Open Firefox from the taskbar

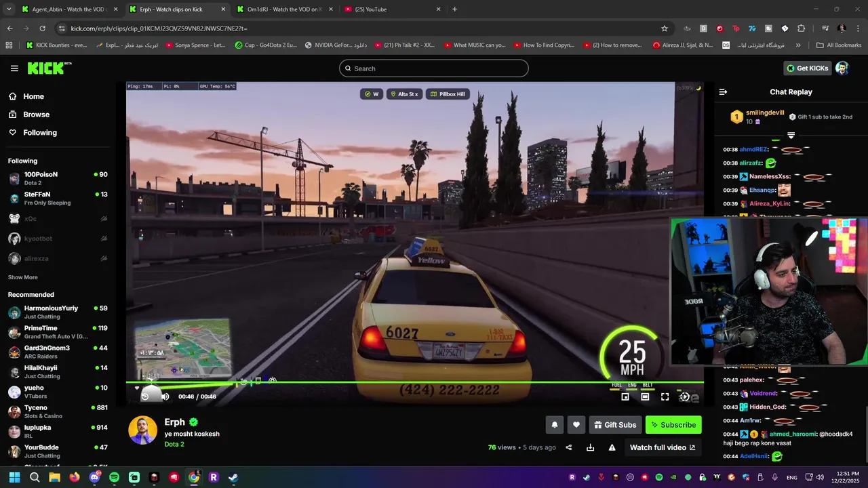[x=75, y=477]
